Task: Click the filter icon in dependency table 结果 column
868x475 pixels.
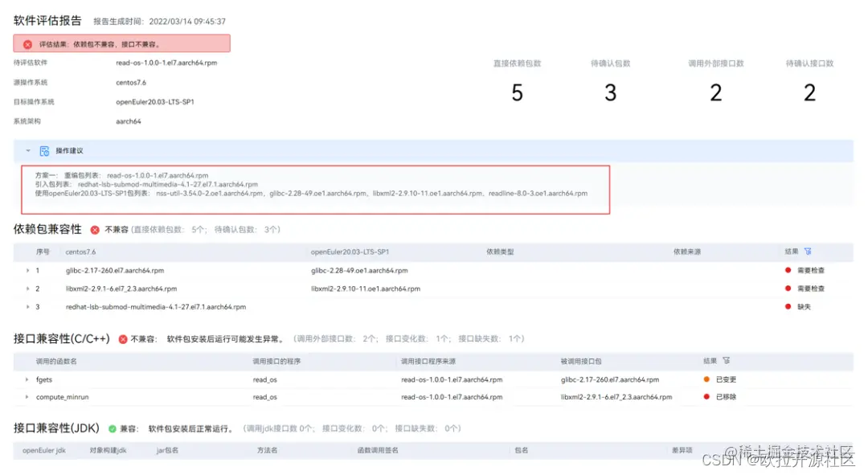Action: [x=809, y=252]
